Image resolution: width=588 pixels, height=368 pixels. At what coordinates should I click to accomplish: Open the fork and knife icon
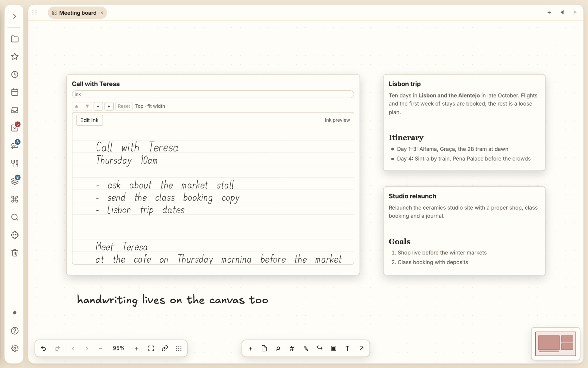(x=15, y=164)
